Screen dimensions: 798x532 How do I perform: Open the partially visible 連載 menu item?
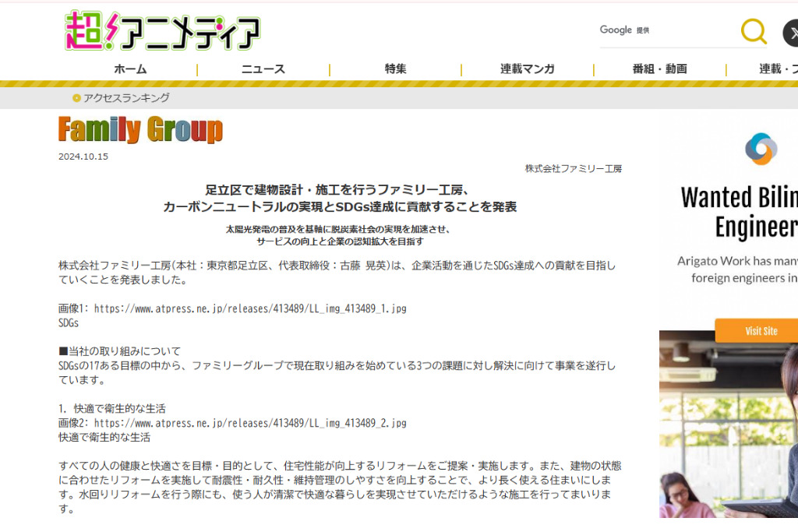point(779,69)
